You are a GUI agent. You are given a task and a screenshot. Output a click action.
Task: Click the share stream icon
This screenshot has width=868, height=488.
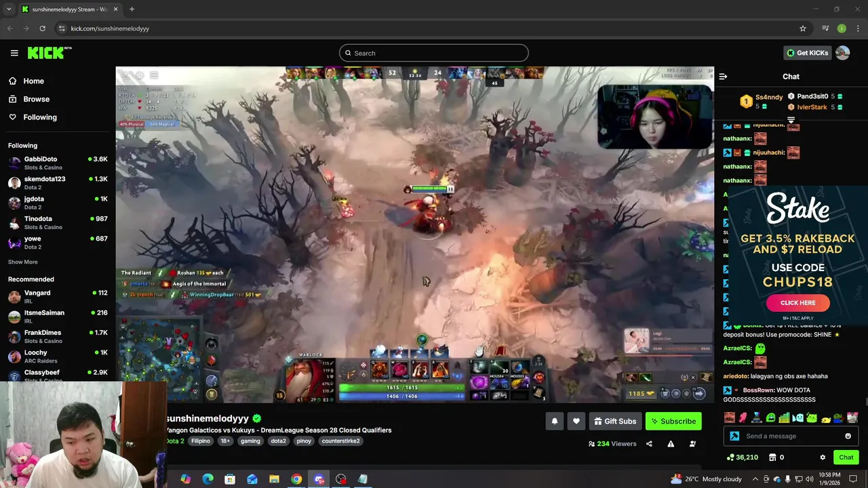pos(649,444)
